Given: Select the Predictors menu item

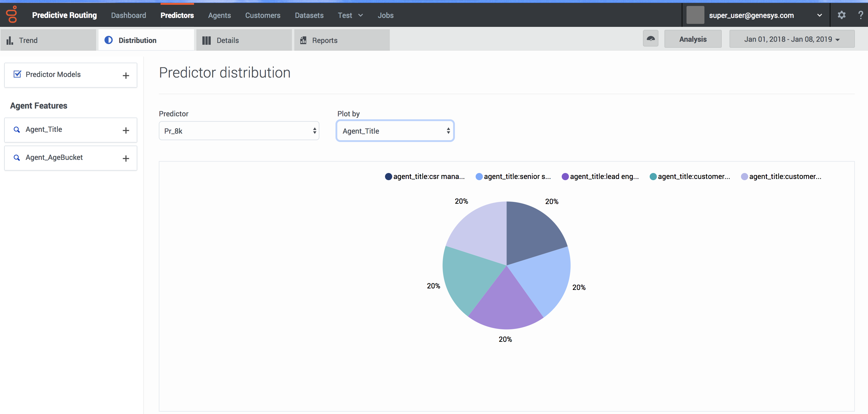Looking at the screenshot, I should [x=177, y=15].
